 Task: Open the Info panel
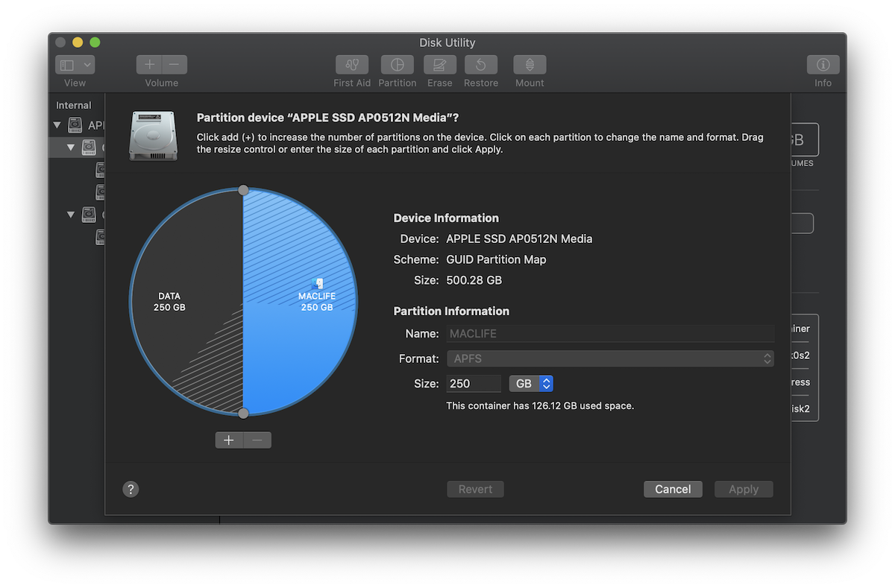coord(823,66)
